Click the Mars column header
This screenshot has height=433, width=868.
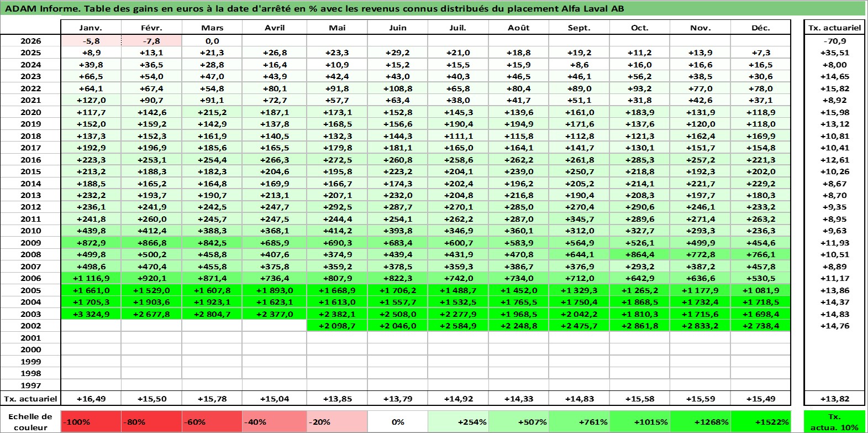[212, 28]
